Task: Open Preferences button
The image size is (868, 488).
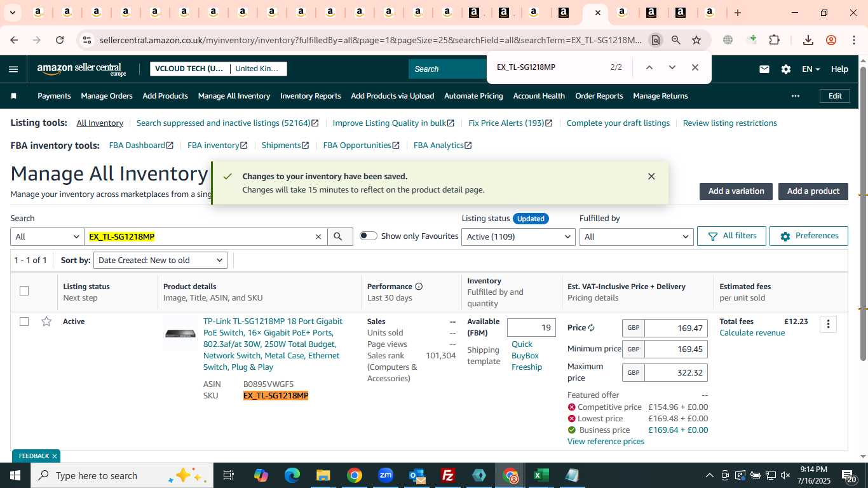Action: tap(809, 236)
